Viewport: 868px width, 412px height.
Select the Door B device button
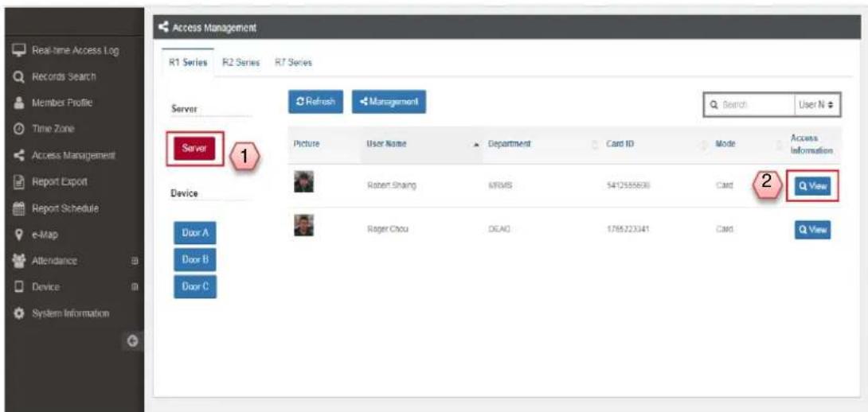195,259
